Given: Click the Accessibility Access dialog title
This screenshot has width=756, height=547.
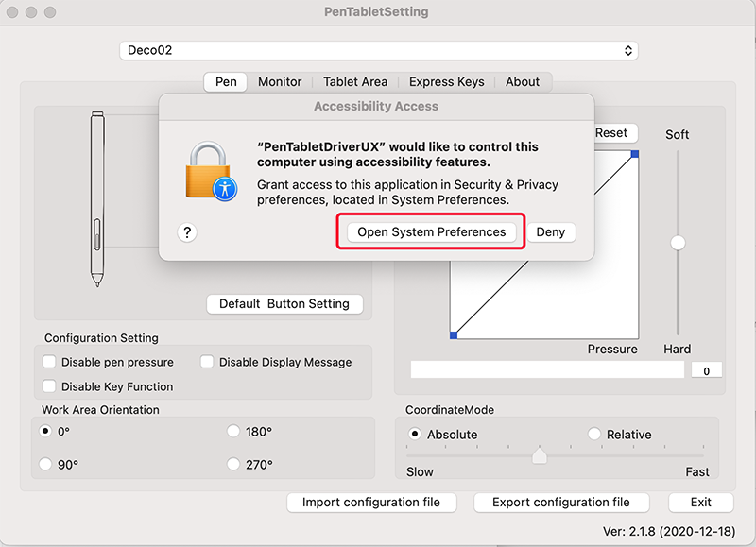Looking at the screenshot, I should 376,106.
